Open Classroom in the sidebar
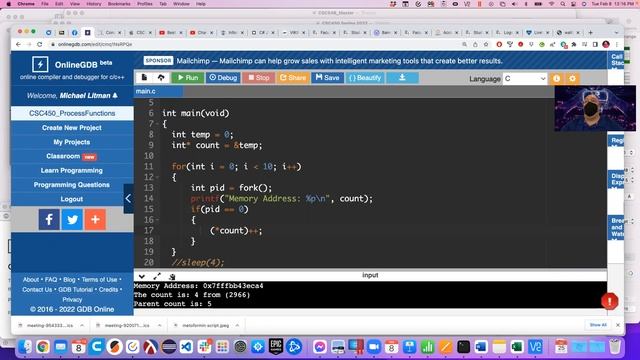The image size is (640, 360). point(72,156)
